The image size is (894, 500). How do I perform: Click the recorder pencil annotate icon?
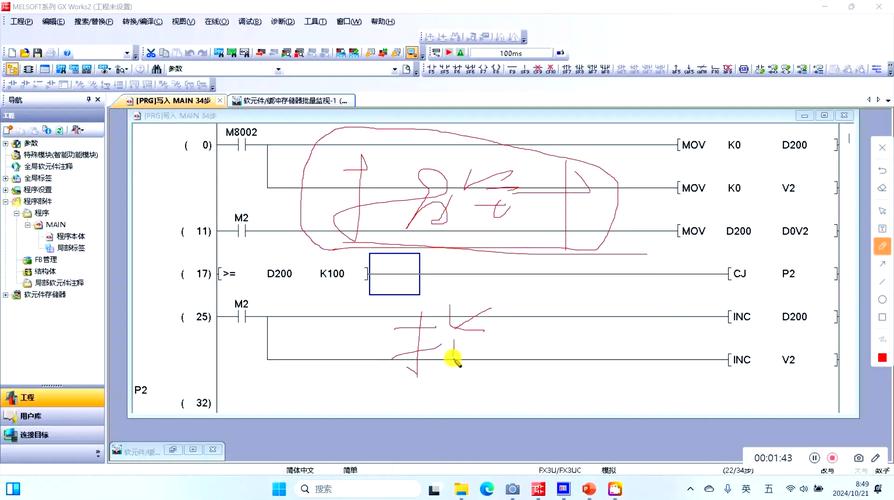(876, 458)
